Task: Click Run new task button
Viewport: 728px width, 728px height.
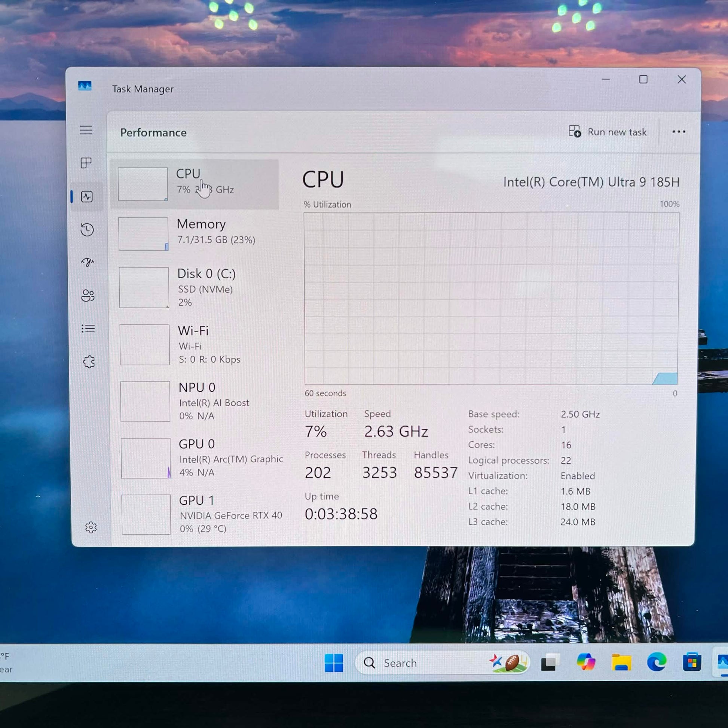Action: (x=608, y=132)
